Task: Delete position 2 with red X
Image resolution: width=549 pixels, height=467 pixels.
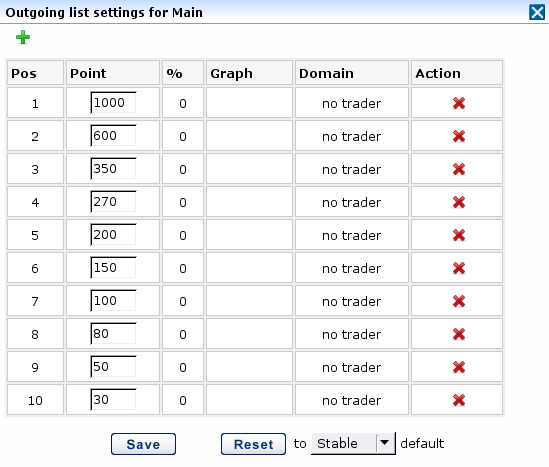Action: tap(459, 136)
